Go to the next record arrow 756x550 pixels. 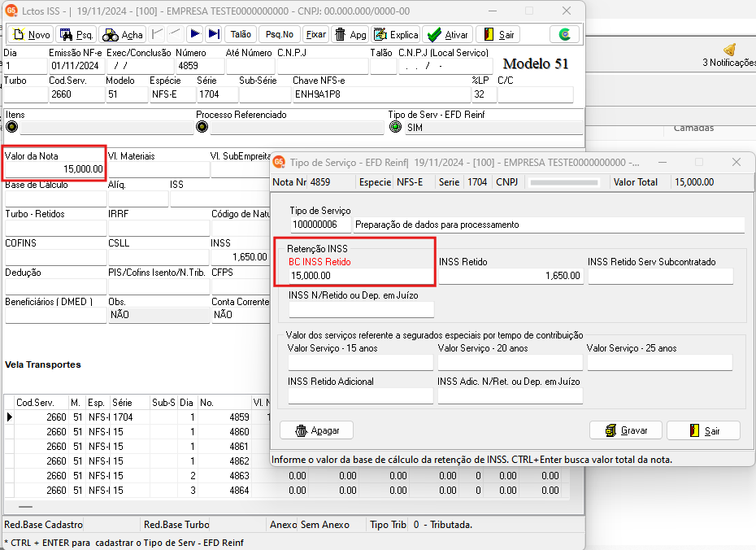click(x=195, y=34)
